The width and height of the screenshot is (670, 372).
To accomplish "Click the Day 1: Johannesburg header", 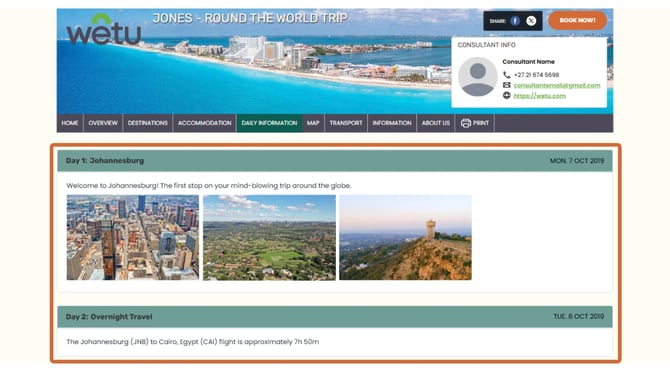I will click(x=335, y=161).
